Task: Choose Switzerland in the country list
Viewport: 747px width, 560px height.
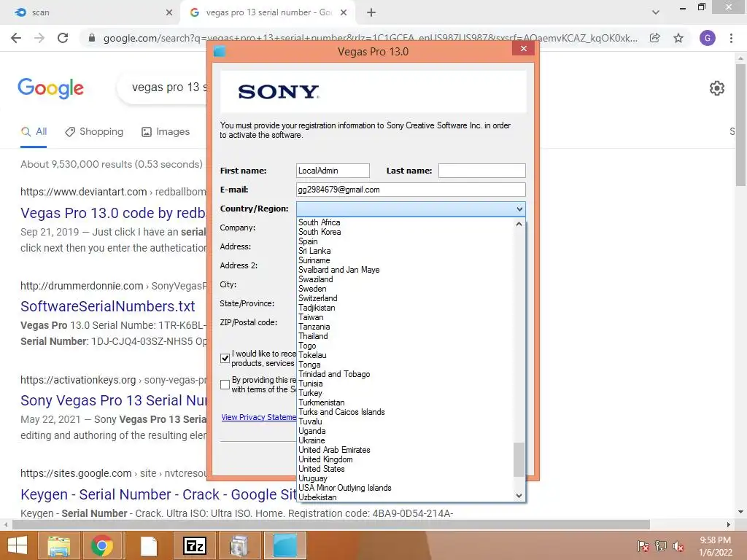Action: (318, 298)
